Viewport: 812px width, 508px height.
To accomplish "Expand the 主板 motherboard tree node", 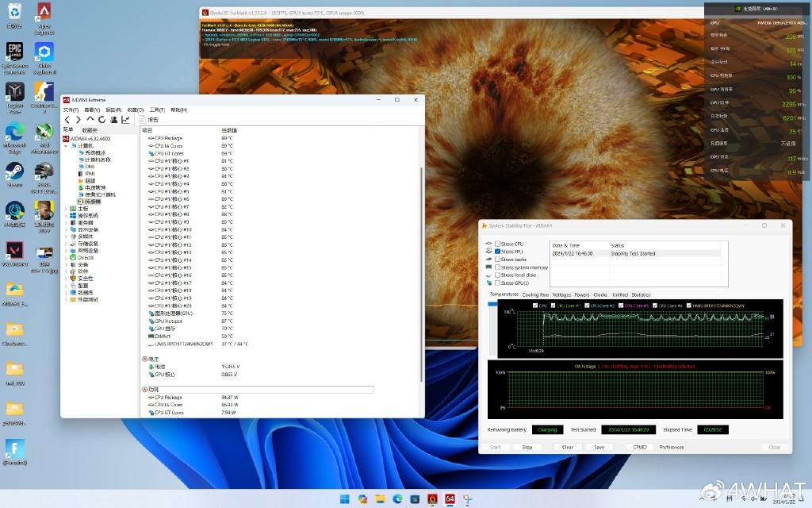I will coord(66,209).
